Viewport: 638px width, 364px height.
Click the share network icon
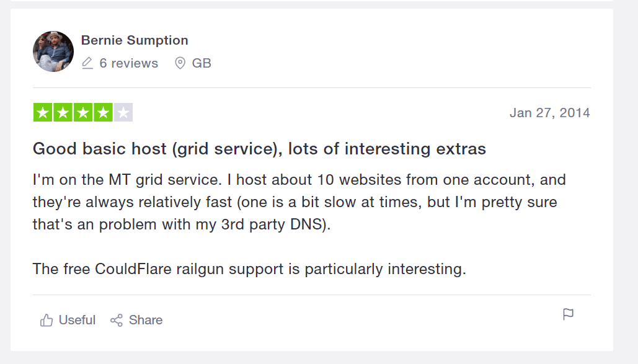117,321
